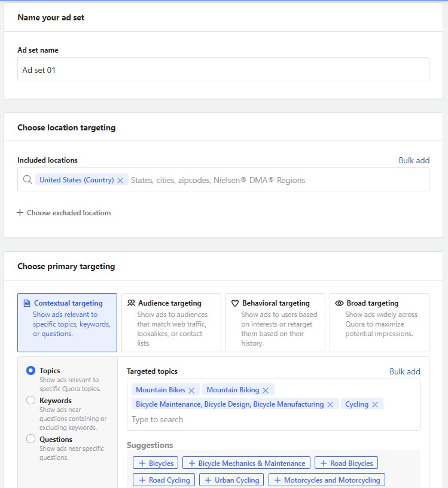Select the Keywords radio button
Viewport: 448px width, 488px height.
tap(31, 401)
